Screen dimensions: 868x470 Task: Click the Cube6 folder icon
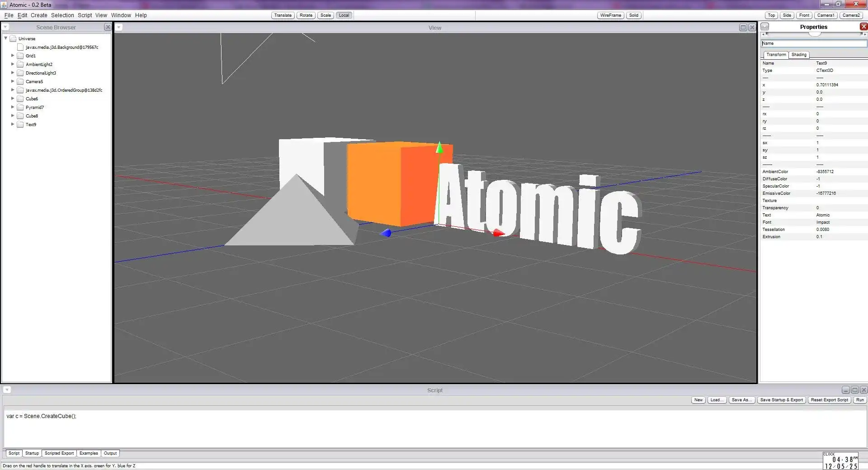click(20, 99)
